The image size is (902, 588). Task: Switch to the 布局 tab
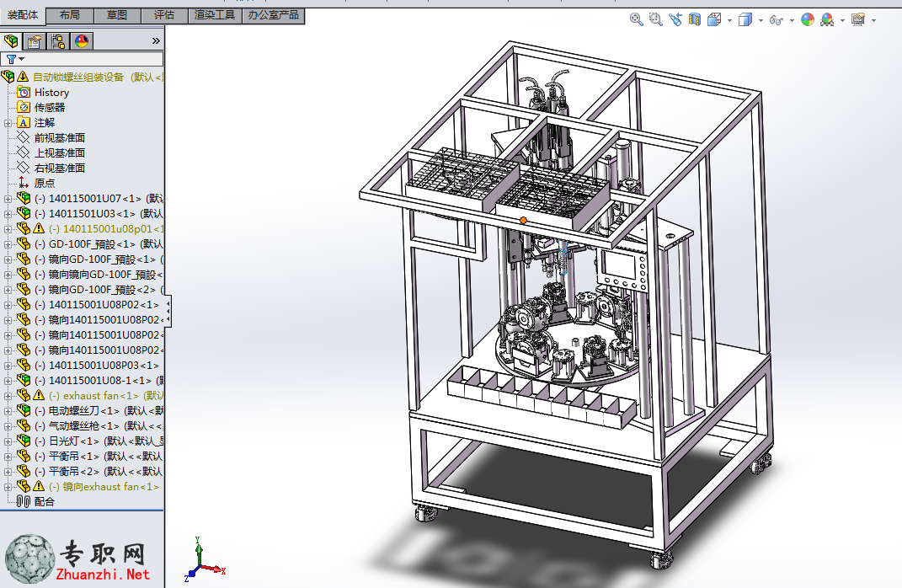click(x=70, y=15)
